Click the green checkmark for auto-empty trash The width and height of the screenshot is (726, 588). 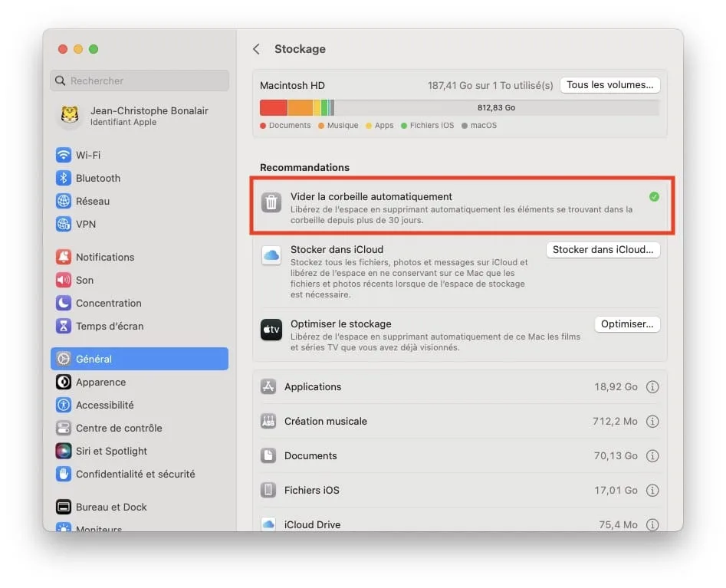pyautogui.click(x=654, y=197)
